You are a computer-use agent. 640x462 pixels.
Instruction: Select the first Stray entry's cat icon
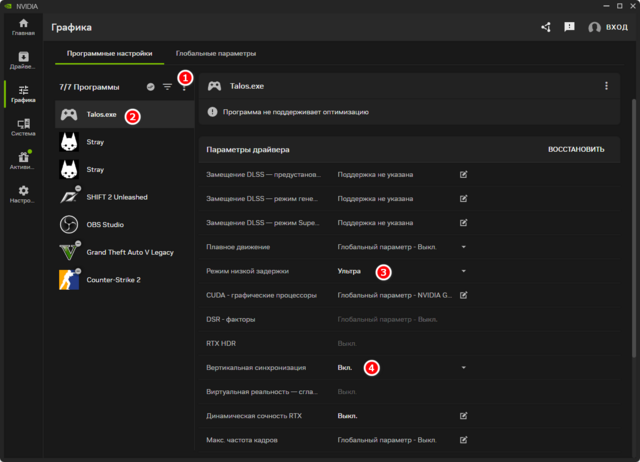click(69, 142)
